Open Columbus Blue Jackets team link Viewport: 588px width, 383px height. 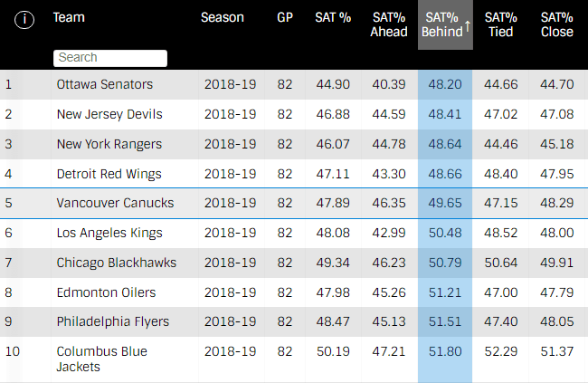click(x=101, y=359)
